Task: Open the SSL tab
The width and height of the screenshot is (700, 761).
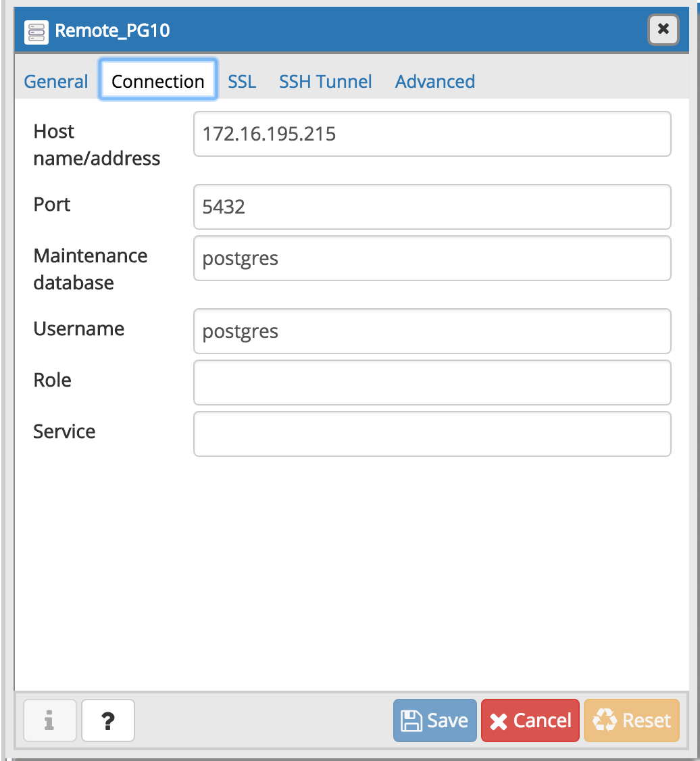Action: [242, 82]
